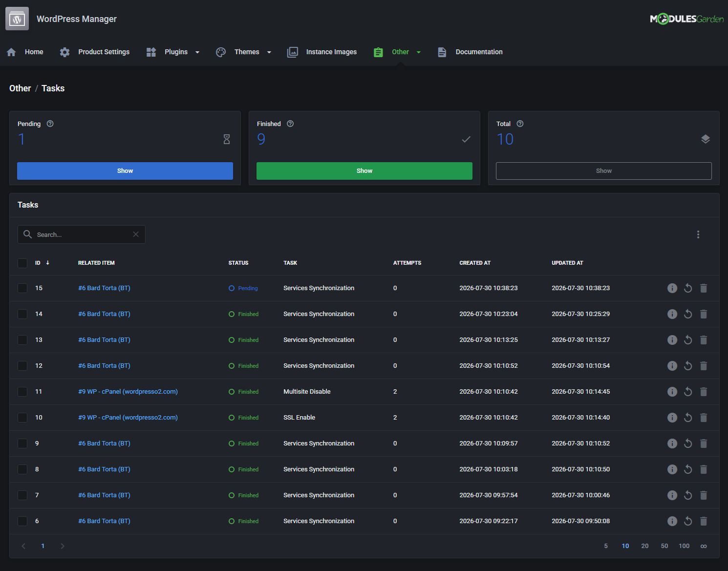Screen dimensions: 728x571
Task: Open Instance Images page
Action: (322, 52)
